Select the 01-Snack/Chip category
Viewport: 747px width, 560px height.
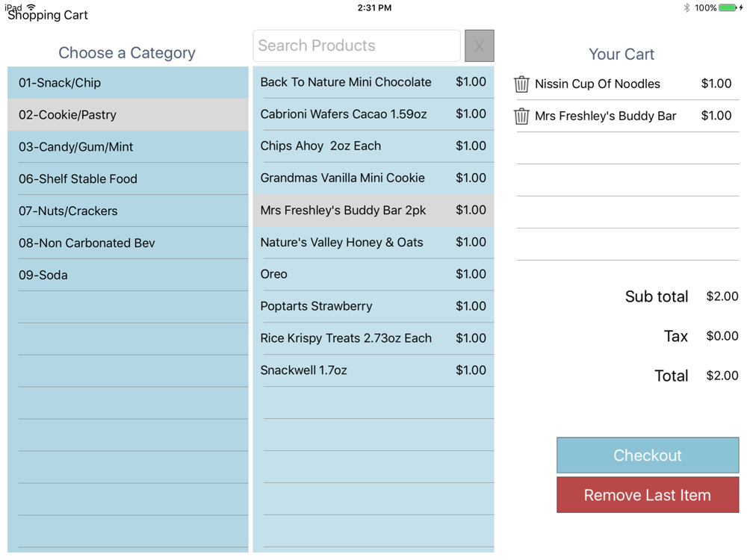[128, 83]
